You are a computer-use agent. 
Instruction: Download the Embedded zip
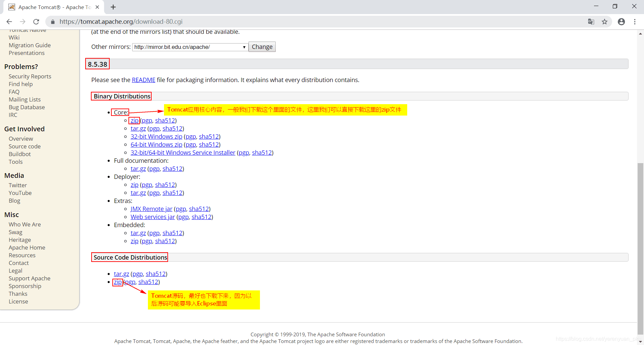(135, 241)
